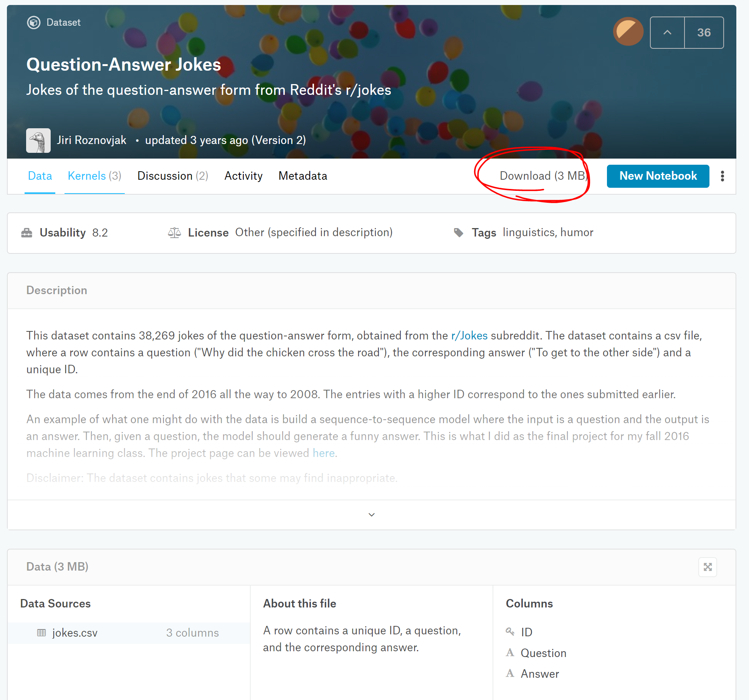Screen dimensions: 749x700
Task: Click the text-type icon beside Question column
Action: [x=510, y=653]
